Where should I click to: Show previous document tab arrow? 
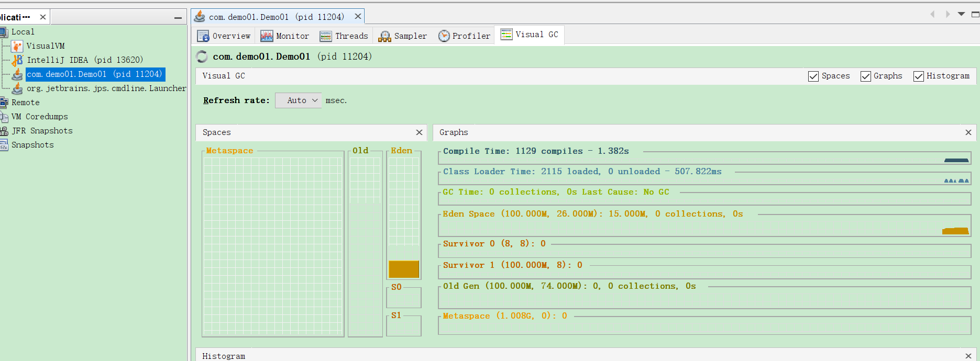point(932,15)
